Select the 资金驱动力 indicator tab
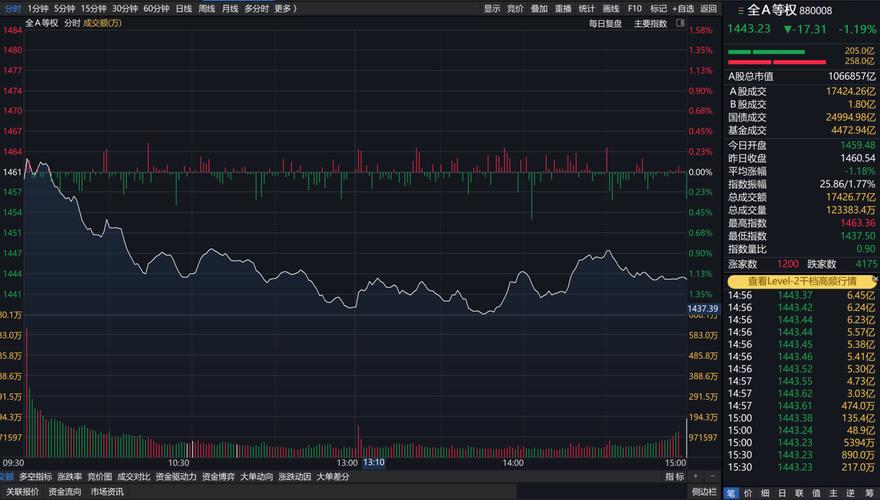This screenshot has width=880, height=500. (176, 476)
